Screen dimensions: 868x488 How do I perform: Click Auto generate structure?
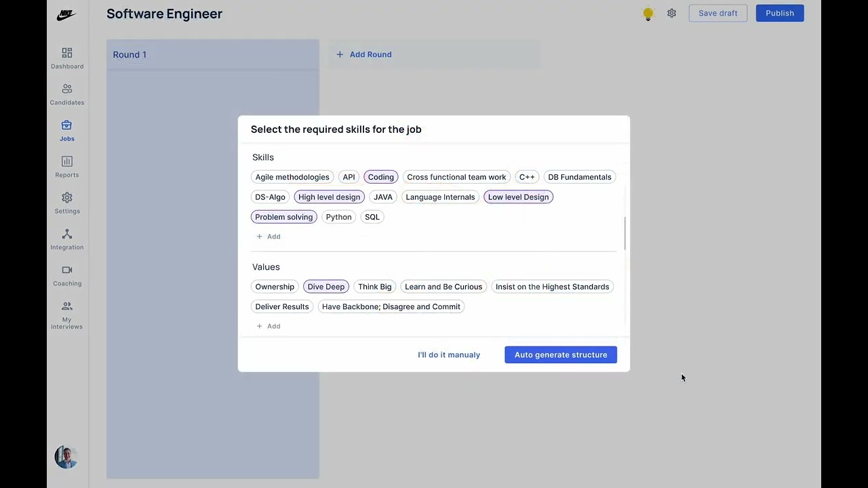pos(560,354)
